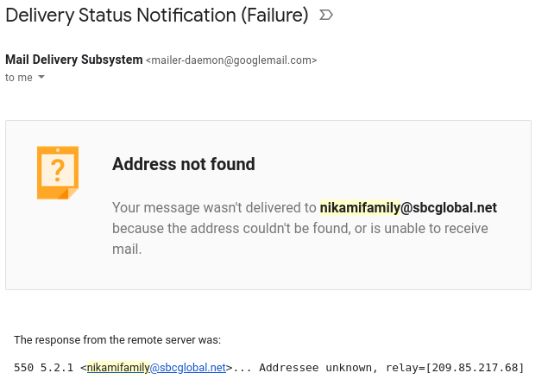The image size is (548, 392).
Task: Click the bold nikamifamily@sbcglobal.net address in the message
Action: (x=408, y=208)
